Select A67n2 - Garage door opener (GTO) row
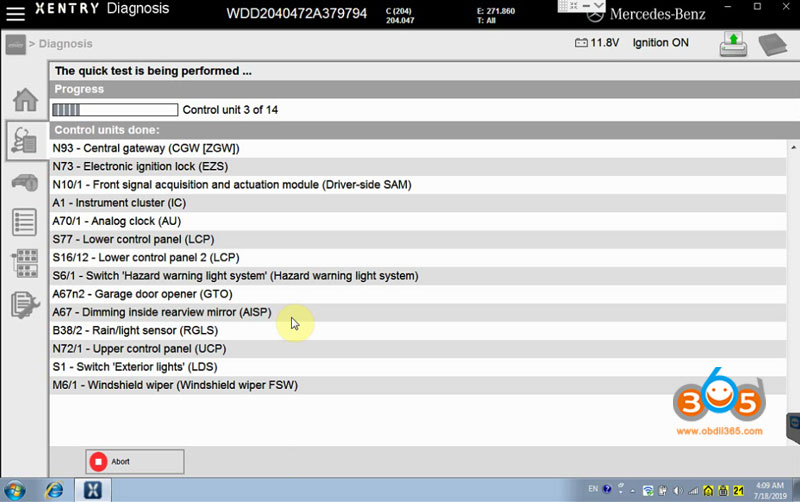800x502 pixels. [417, 294]
